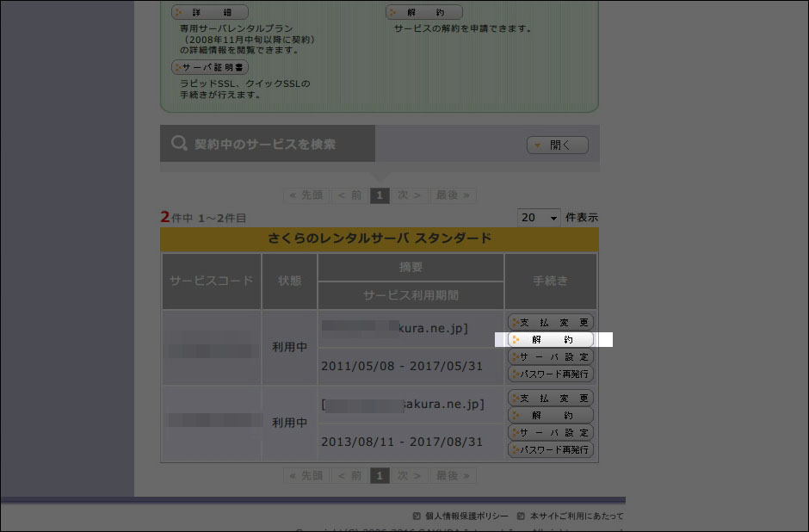Click the date range 2013/08/11 - 2017/08/31
The image size is (809, 532).
coord(402,442)
